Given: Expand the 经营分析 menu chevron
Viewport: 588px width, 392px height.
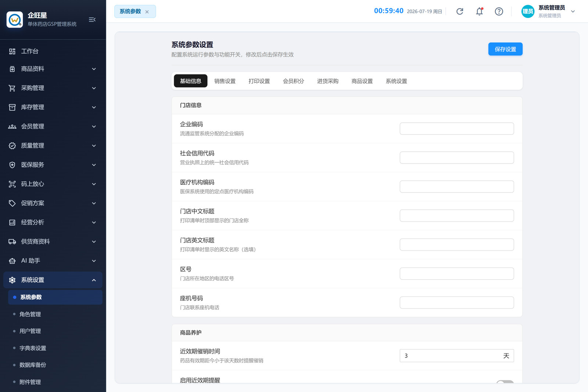Looking at the screenshot, I should click(x=94, y=222).
